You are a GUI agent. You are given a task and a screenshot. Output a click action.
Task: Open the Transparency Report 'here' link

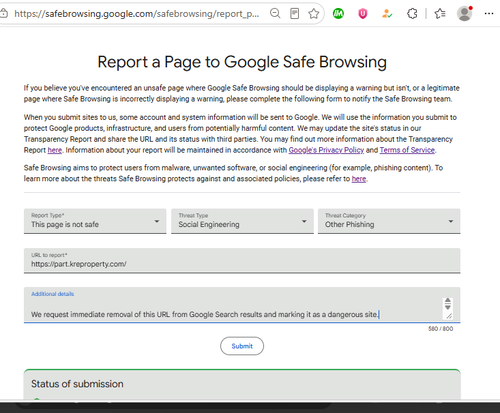pyautogui.click(x=55, y=150)
